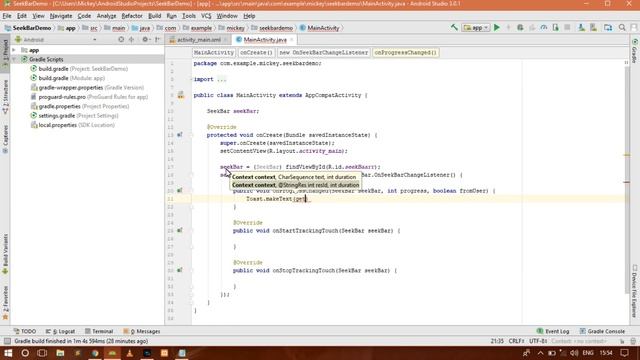Open SDK Manager icon
The image size is (640, 360).
click(x=593, y=27)
